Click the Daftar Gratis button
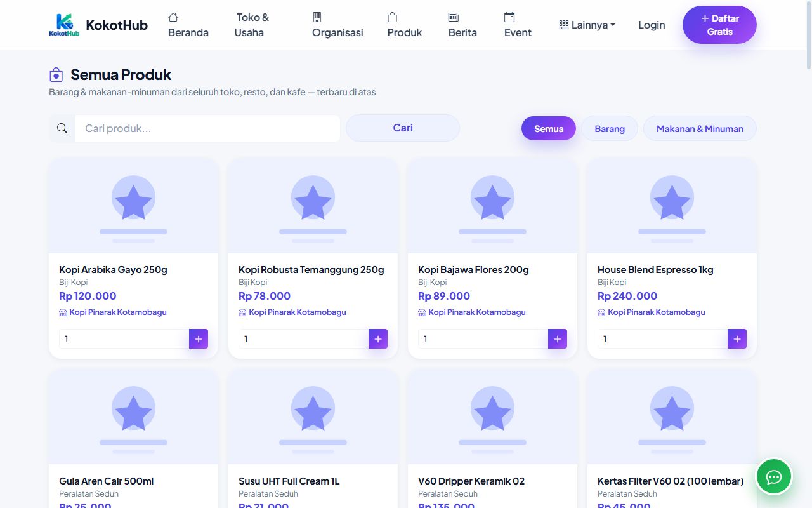 [x=719, y=25]
